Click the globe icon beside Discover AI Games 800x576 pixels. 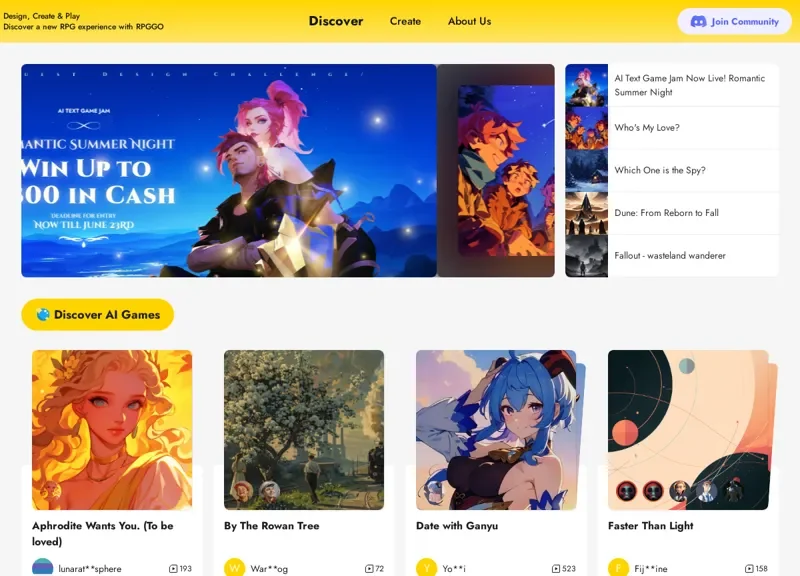[x=43, y=314]
